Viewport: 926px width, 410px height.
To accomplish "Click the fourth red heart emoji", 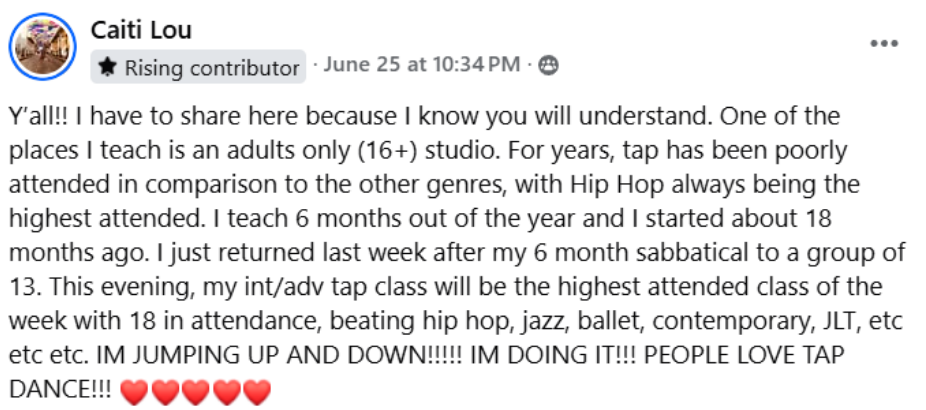I will tap(226, 392).
